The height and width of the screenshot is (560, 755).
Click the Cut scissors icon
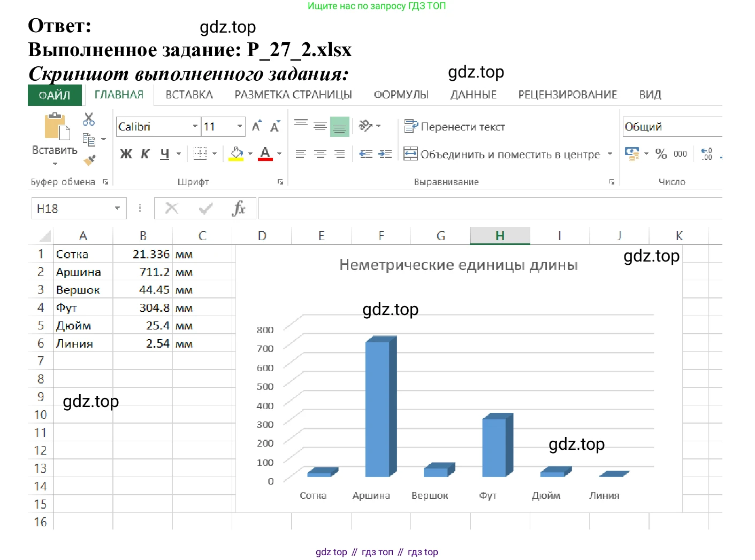(x=89, y=119)
